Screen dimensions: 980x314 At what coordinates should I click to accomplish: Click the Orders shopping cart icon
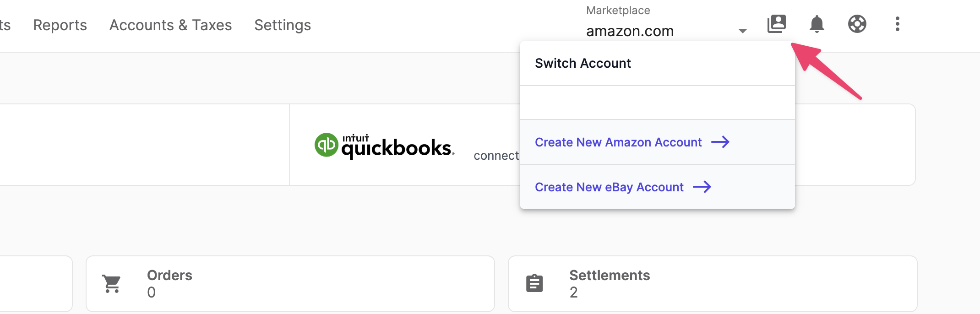click(x=112, y=284)
